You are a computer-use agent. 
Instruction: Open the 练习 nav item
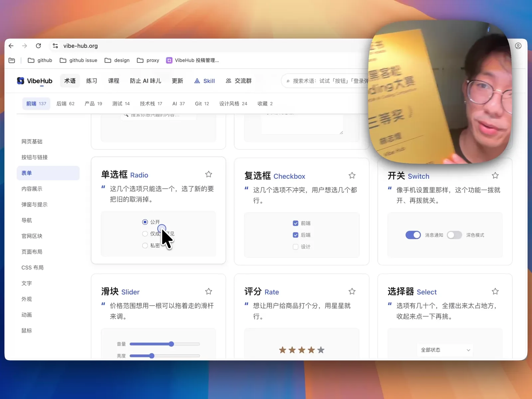[91, 81]
